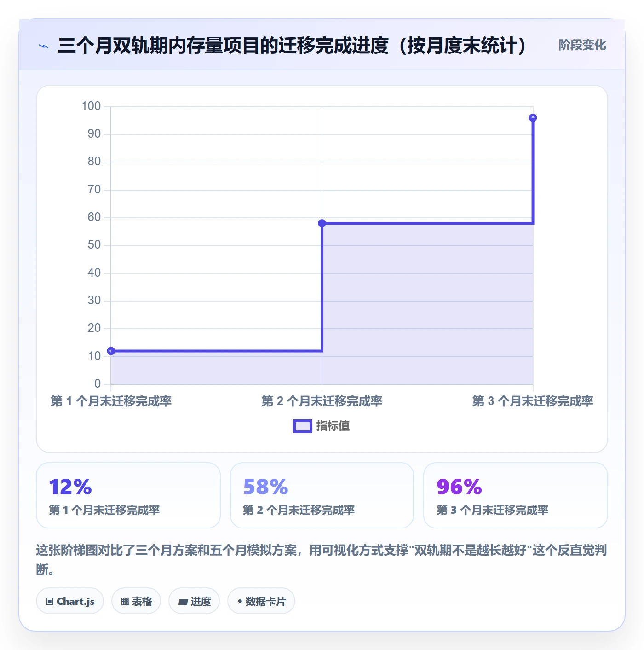This screenshot has width=644, height=650.
Task: Click the diamond icon in the 数据卡片 tag
Action: coord(240,601)
